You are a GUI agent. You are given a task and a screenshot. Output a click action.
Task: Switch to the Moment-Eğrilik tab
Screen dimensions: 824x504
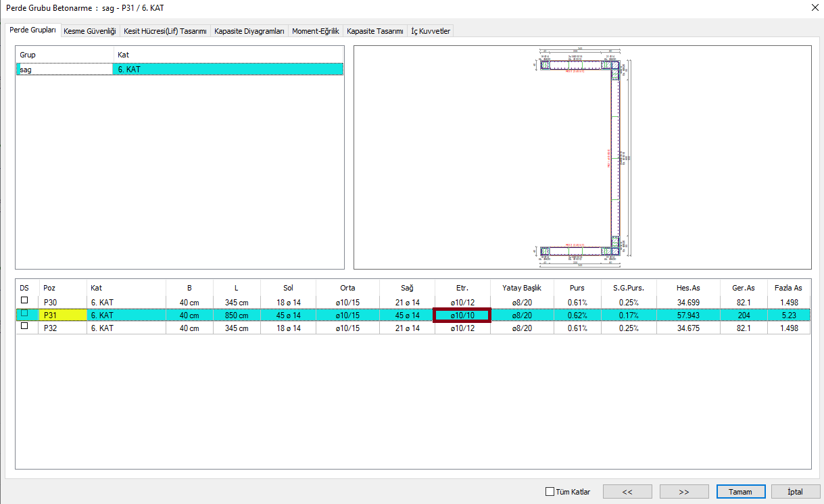pyautogui.click(x=315, y=31)
